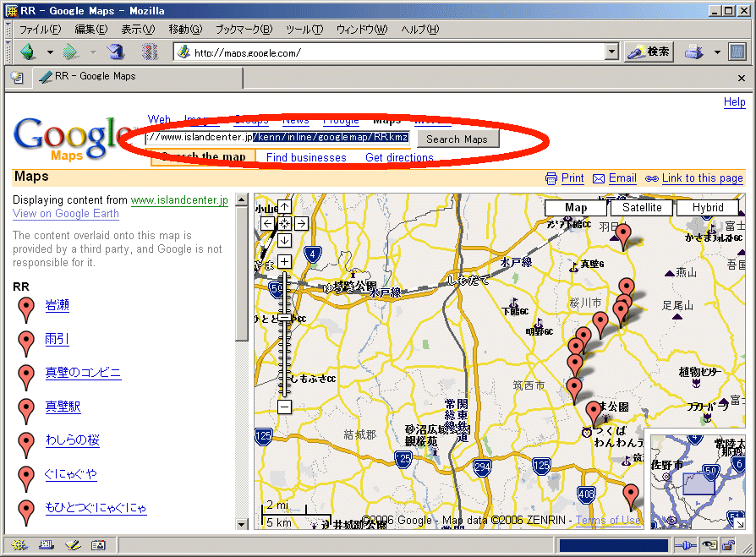Click the sidebar scroll up arrow
756x557 pixels.
click(242, 199)
